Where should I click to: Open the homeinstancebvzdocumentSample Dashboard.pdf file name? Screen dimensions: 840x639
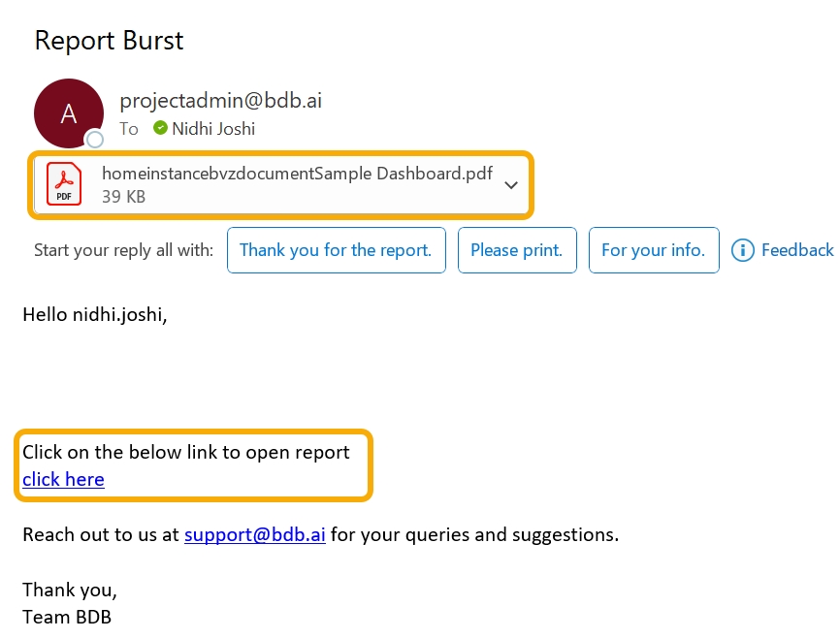pos(297,175)
